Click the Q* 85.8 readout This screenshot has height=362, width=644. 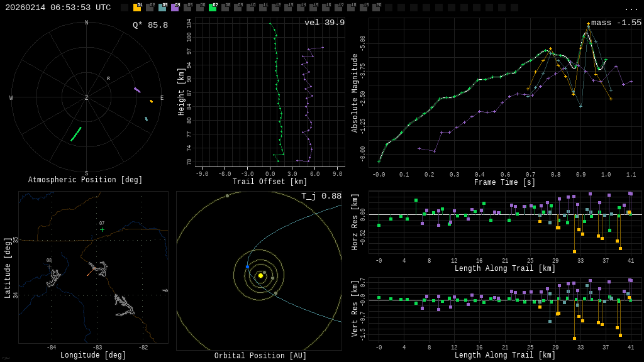point(150,25)
